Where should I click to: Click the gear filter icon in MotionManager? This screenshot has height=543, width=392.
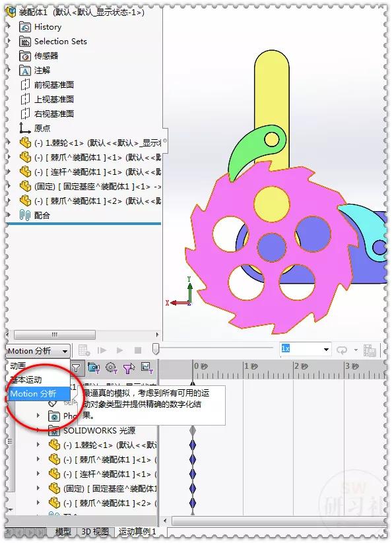[x=111, y=367]
